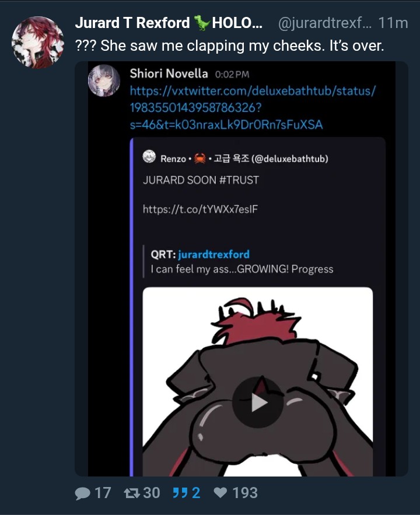Viewport: 420px width, 515px height.
Task: Click the @jurardtrexf... handle
Action: point(325,23)
